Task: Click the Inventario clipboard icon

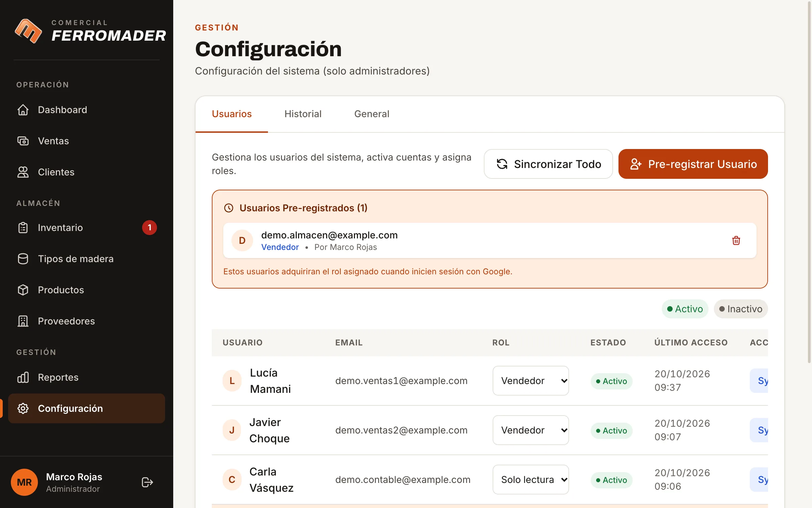Action: click(23, 228)
